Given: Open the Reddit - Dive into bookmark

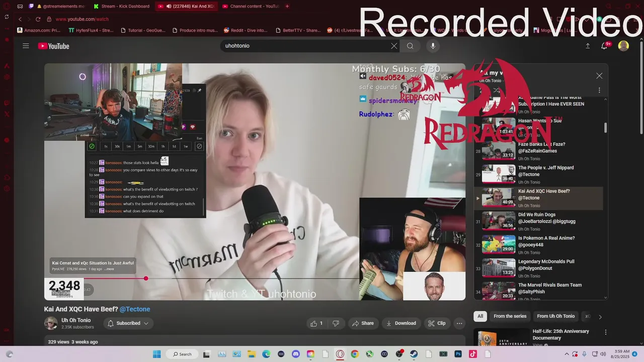Looking at the screenshot, I should coord(246,30).
